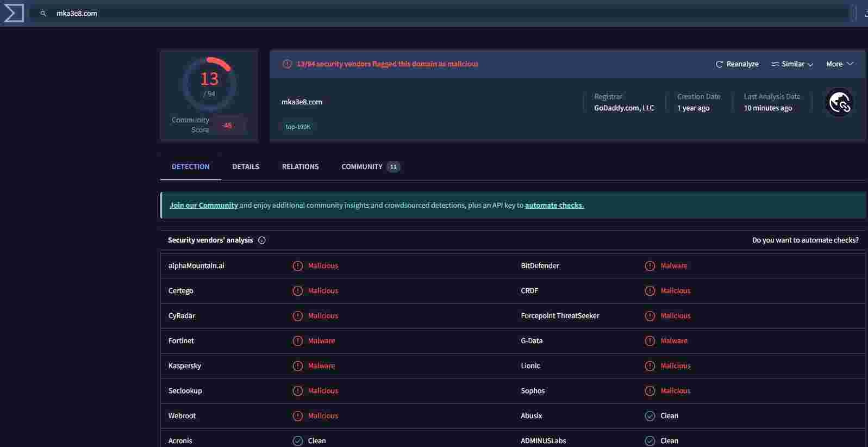This screenshot has height=447, width=868.
Task: Click the VirusTotal logo icon
Action: 14,13
